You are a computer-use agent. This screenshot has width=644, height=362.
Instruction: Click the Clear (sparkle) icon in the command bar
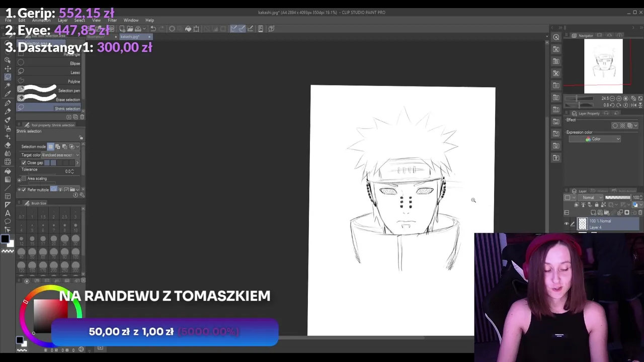[172, 29]
